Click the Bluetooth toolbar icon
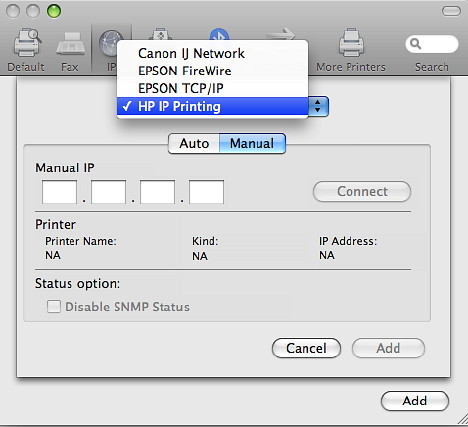The height and width of the screenshot is (427, 468). point(219,34)
